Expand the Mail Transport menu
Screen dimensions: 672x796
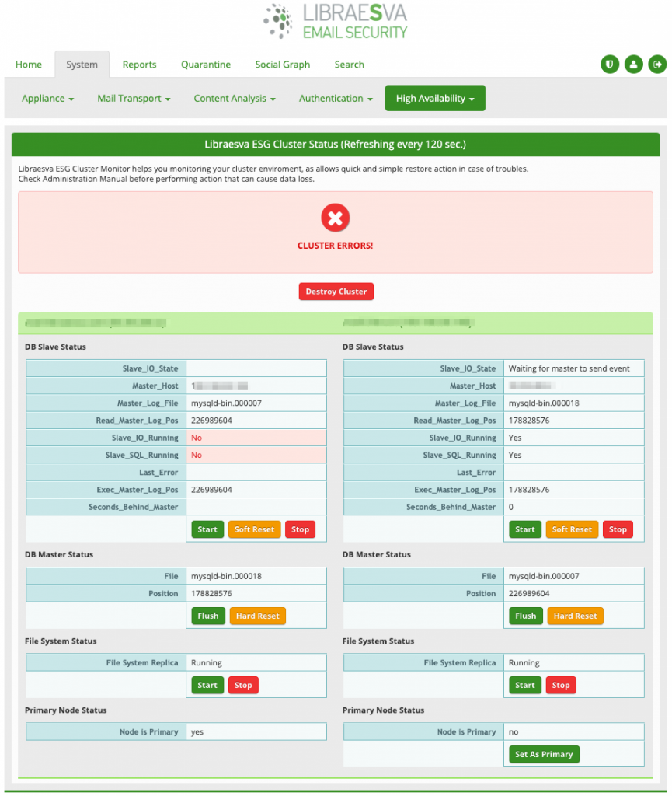pyautogui.click(x=134, y=98)
